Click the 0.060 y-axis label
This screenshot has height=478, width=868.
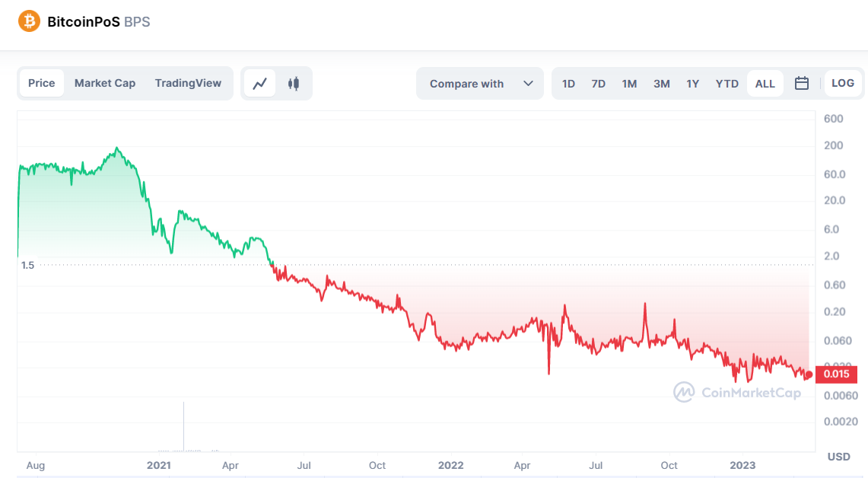point(838,340)
